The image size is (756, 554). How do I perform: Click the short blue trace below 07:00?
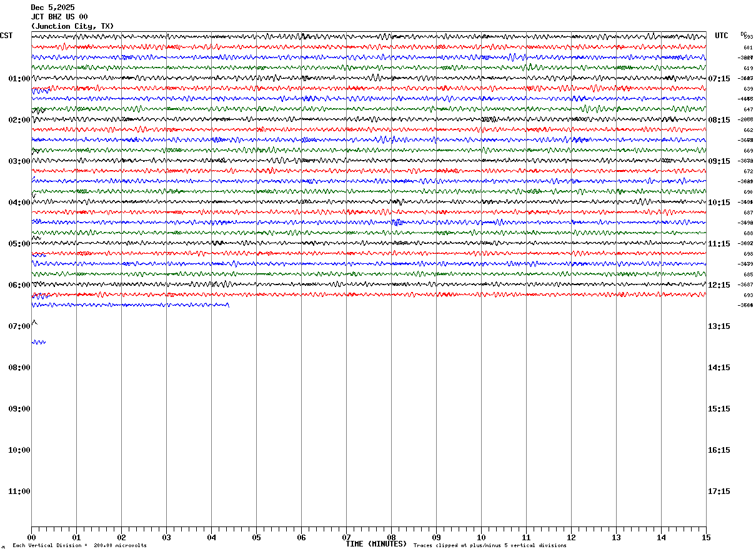point(39,342)
